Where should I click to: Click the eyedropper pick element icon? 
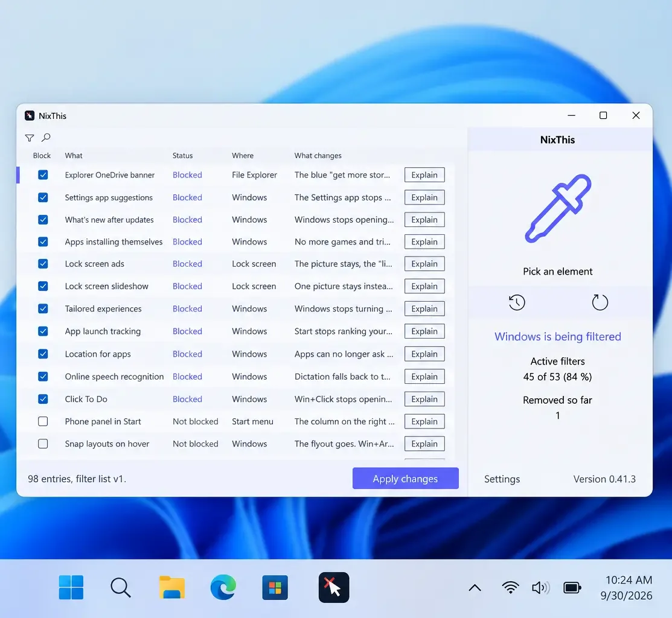click(x=557, y=209)
